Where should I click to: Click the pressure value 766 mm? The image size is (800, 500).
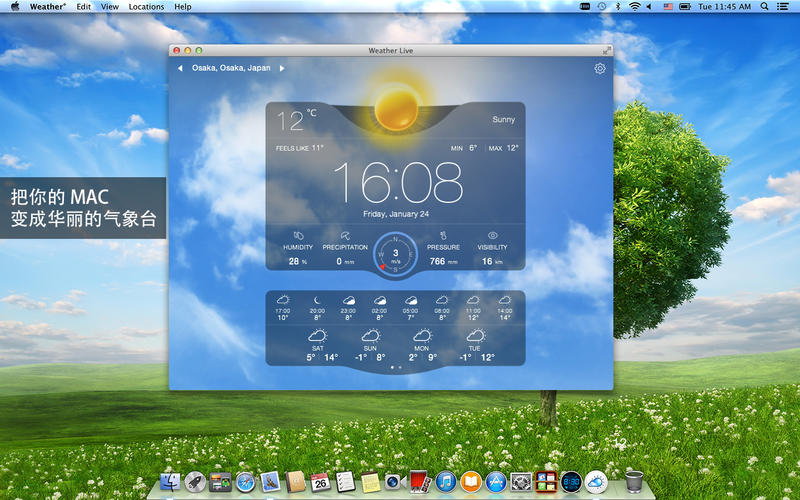tap(443, 261)
